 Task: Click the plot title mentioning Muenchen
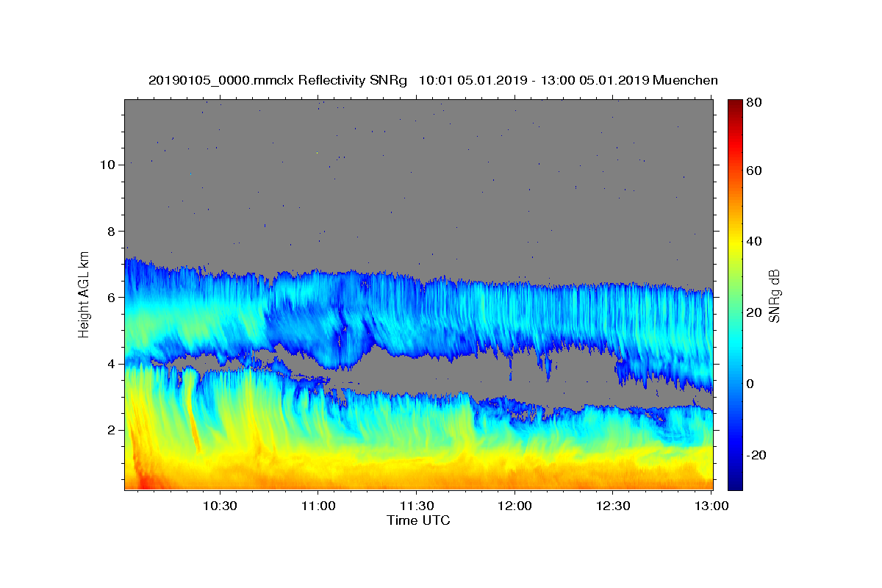click(x=433, y=80)
